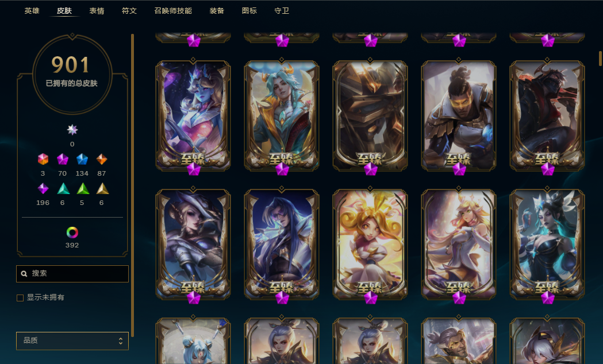Select the blue gem icon above 134

tap(82, 159)
